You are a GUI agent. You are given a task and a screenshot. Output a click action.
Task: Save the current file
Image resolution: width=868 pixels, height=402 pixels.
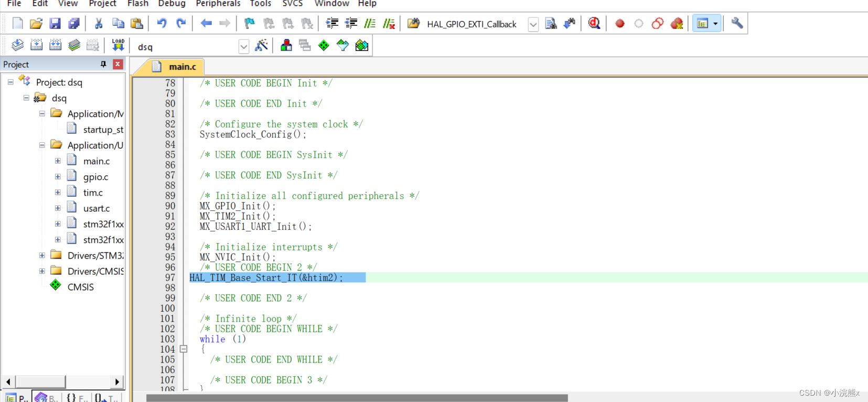pos(55,24)
